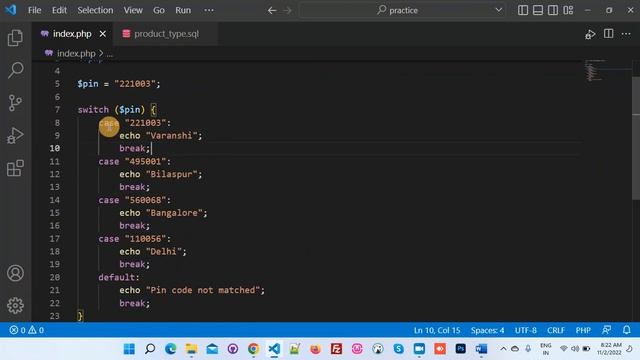The height and width of the screenshot is (360, 640).
Task: Click "Pin code not matched" string
Action: [x=203, y=290]
